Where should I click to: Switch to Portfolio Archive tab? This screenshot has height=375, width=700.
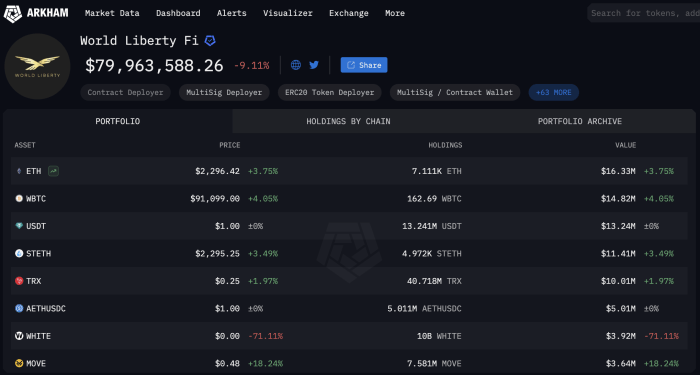pyautogui.click(x=579, y=121)
